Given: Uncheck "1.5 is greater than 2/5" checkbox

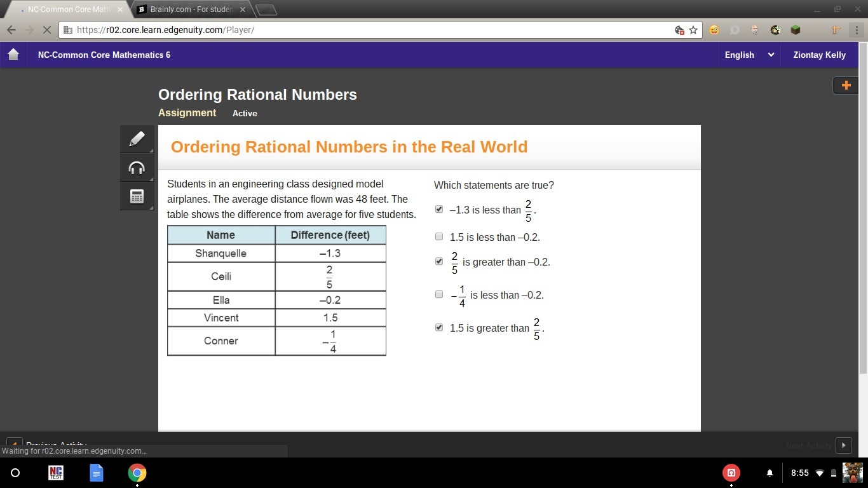Looking at the screenshot, I should point(439,327).
